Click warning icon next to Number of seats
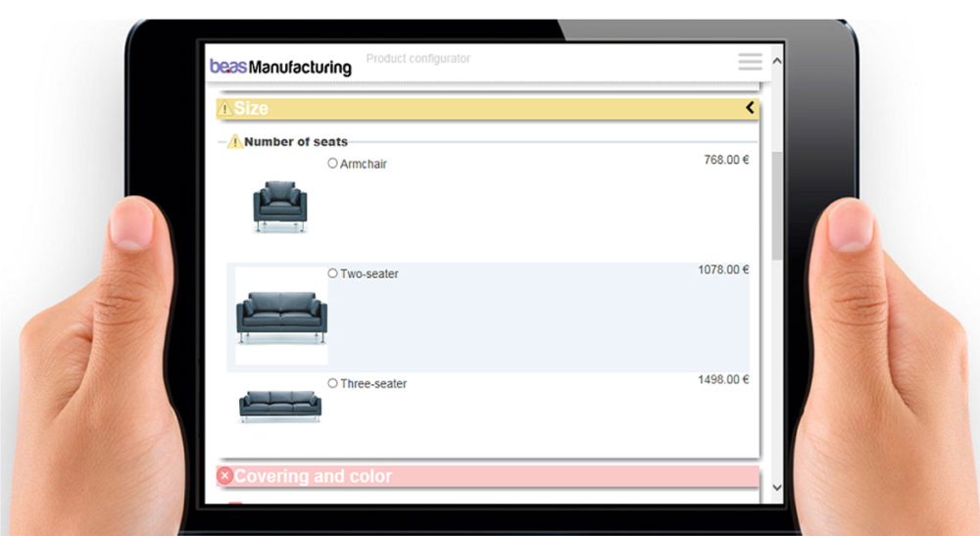 [235, 142]
